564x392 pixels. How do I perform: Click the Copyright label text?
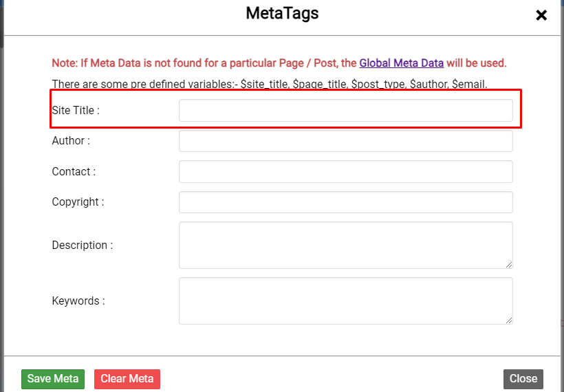pyautogui.click(x=78, y=202)
